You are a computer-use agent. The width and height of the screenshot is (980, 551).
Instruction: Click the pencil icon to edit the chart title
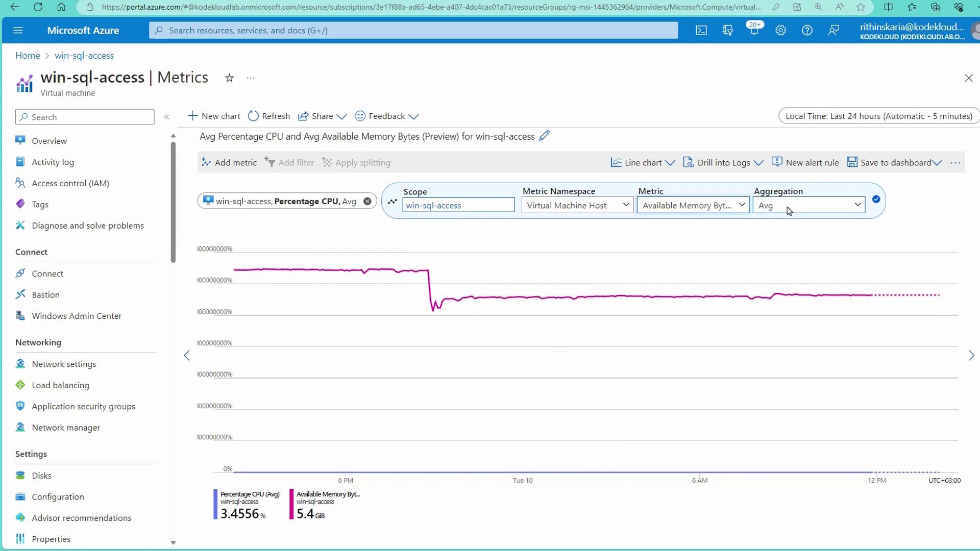point(545,136)
